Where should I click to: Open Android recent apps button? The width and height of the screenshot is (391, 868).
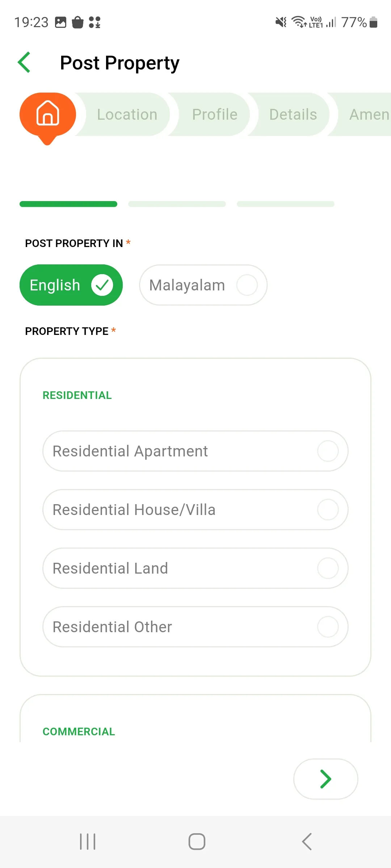pyautogui.click(x=88, y=842)
